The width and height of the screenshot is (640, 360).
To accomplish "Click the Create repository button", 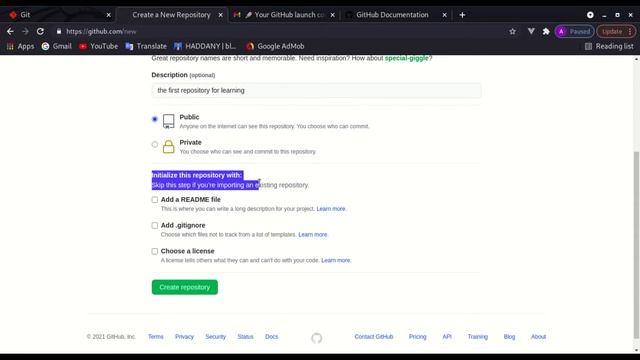I will 184,287.
